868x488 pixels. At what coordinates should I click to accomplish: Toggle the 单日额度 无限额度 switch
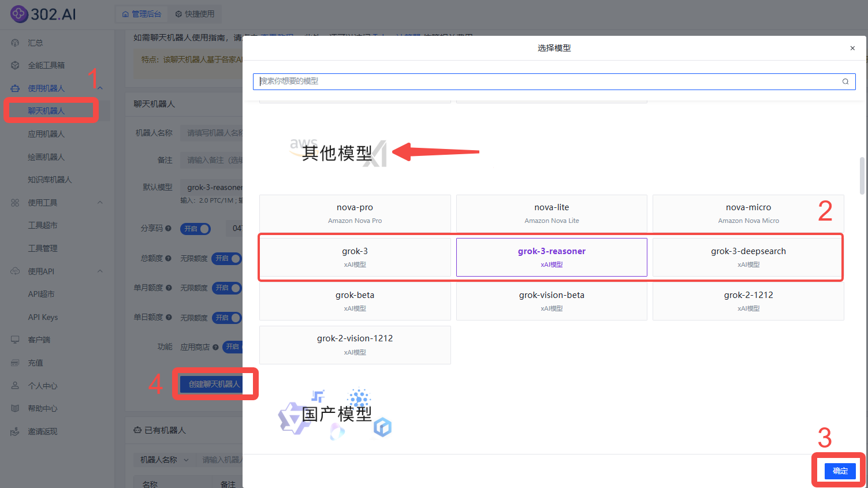(226, 318)
